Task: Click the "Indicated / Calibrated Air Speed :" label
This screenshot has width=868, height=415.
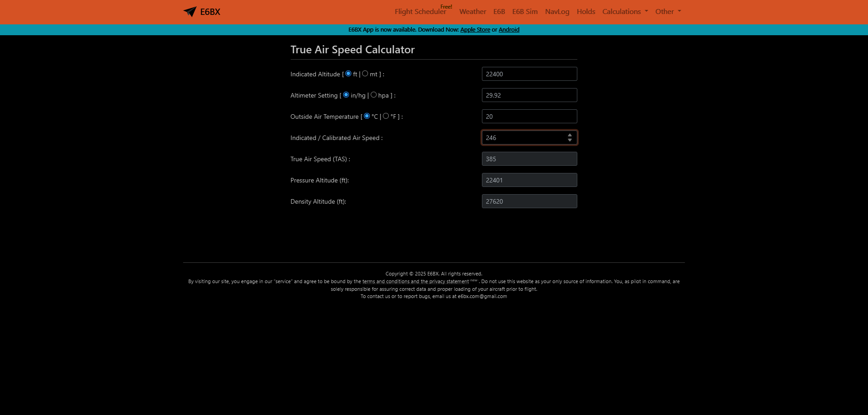Action: click(336, 138)
